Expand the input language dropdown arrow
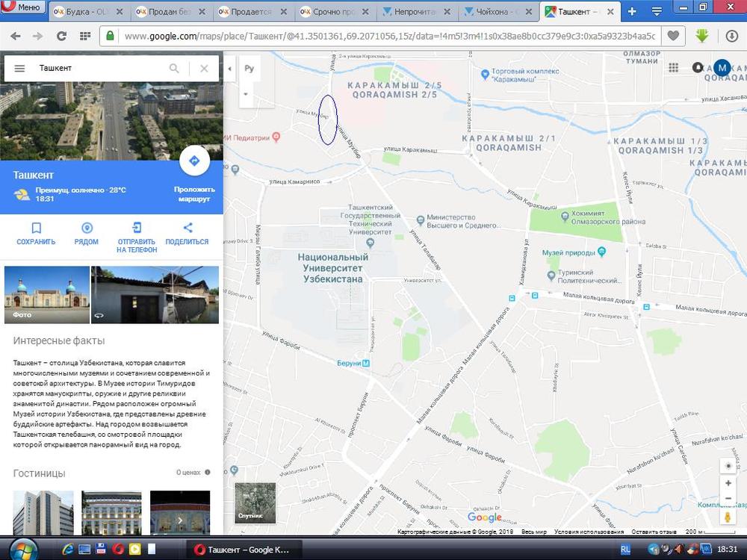The image size is (747, 560). (x=245, y=94)
